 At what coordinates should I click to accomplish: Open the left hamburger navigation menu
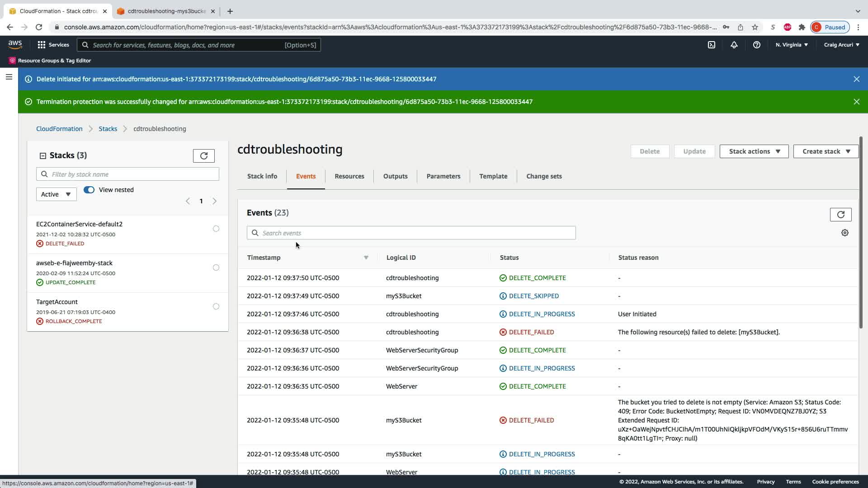pos(9,77)
